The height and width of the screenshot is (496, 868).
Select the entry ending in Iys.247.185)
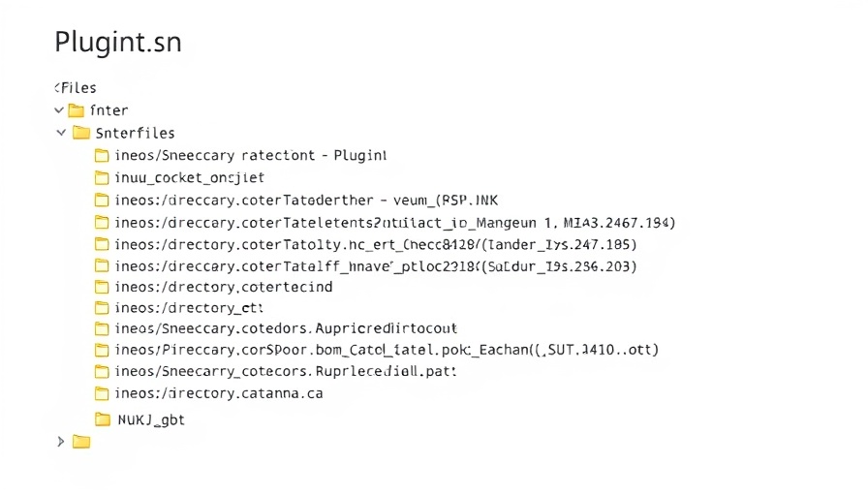(381, 244)
